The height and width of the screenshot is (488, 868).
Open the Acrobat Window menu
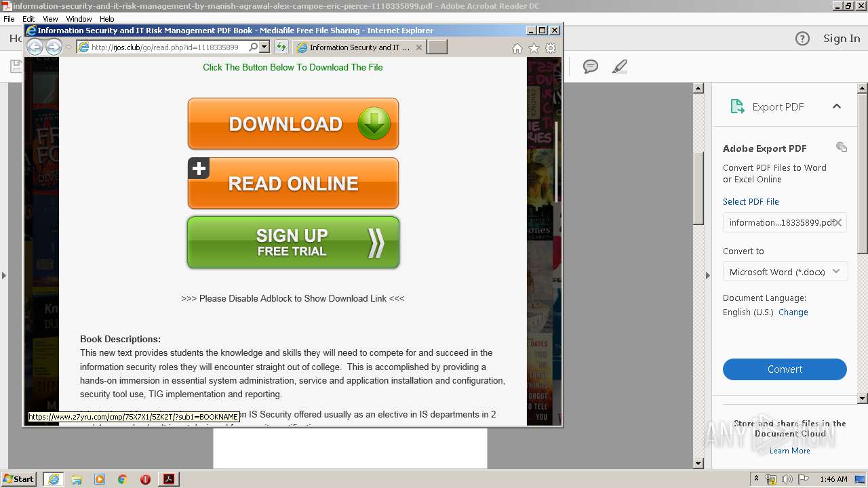(79, 19)
